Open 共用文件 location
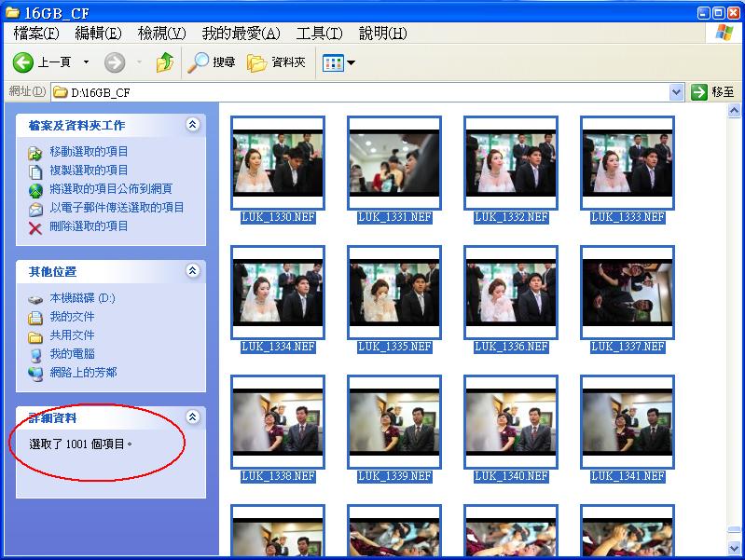This screenshot has width=745, height=560. pos(72,335)
